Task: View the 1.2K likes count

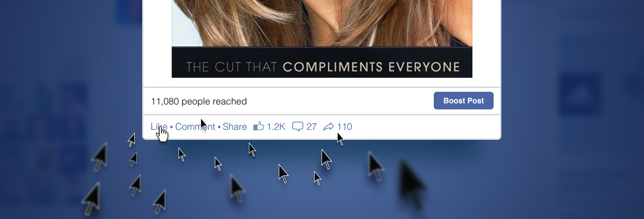Action: pos(276,127)
